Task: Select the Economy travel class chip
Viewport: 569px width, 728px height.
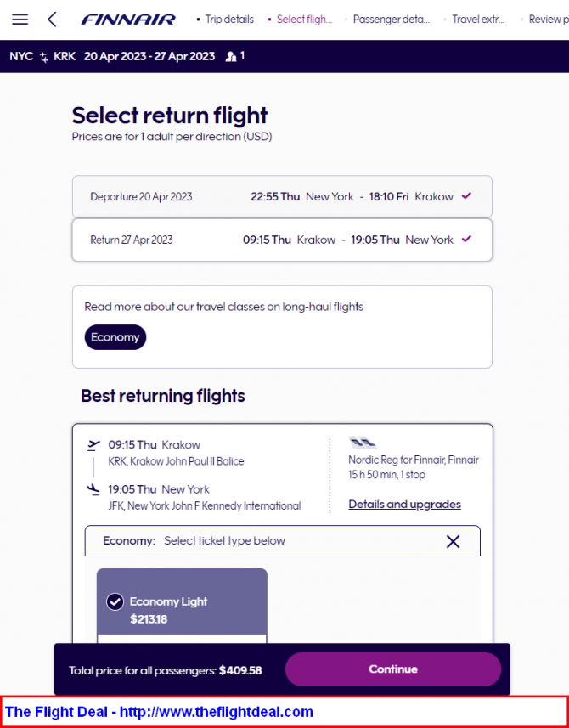Action: [115, 337]
